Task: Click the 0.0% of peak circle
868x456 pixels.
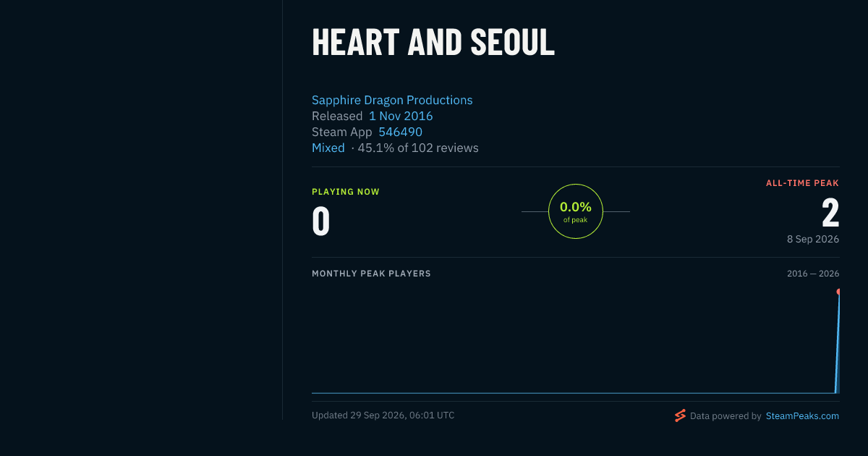Action: (x=576, y=211)
